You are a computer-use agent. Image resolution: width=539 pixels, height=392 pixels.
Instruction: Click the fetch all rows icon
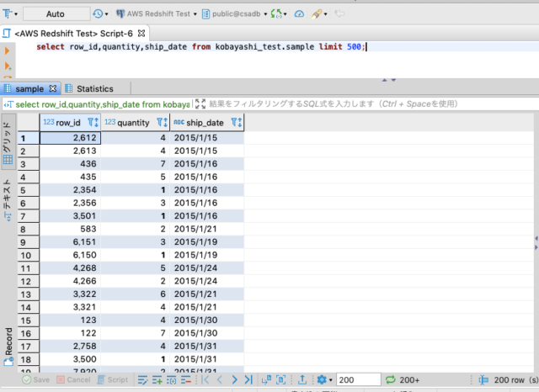pos(280,379)
